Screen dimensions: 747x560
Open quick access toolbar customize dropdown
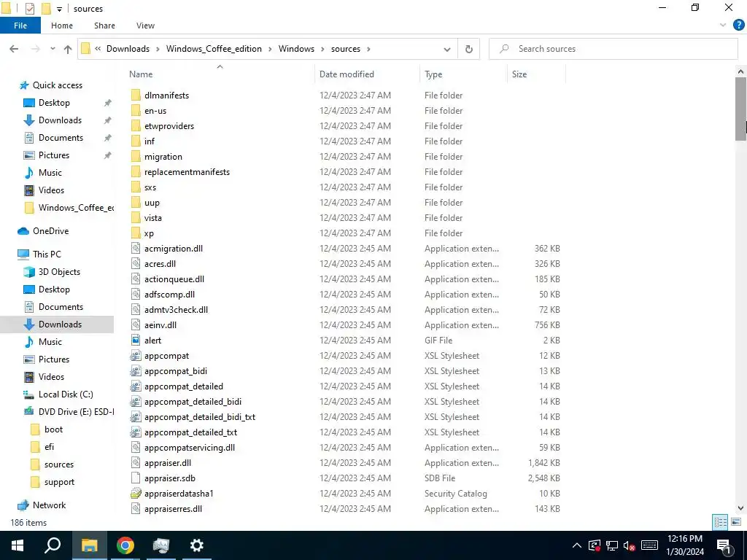pyautogui.click(x=59, y=9)
